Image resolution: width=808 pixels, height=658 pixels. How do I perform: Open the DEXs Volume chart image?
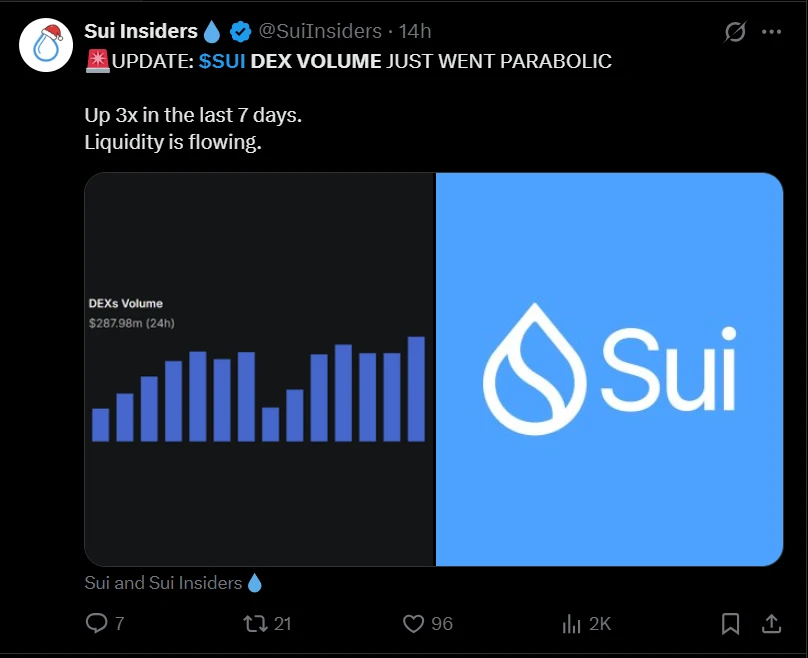coord(258,368)
